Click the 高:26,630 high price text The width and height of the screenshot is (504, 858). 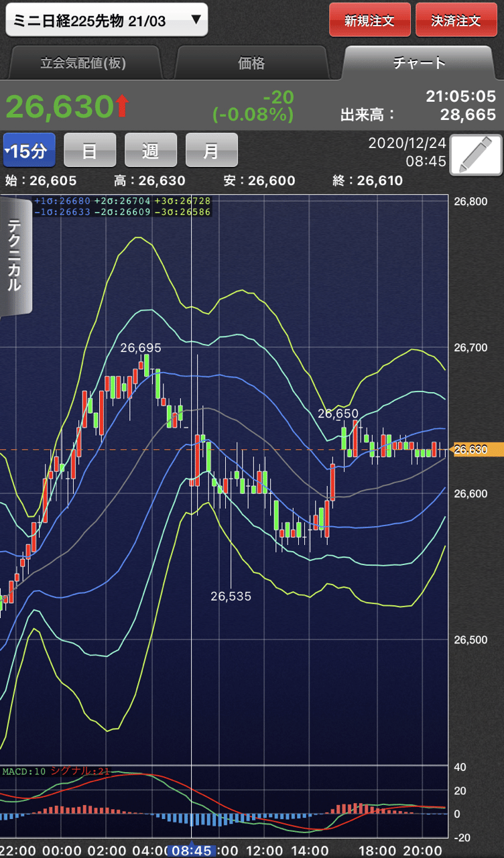(149, 180)
